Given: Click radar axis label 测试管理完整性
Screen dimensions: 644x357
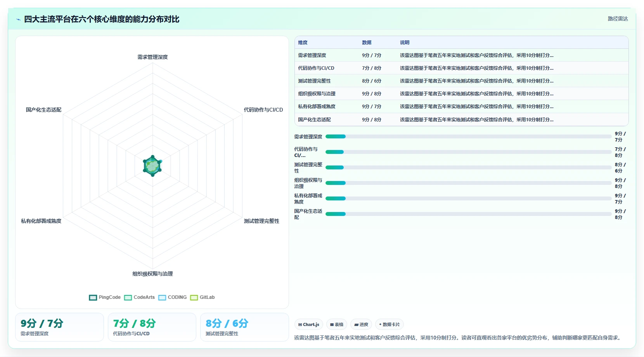Looking at the screenshot, I should [261, 221].
